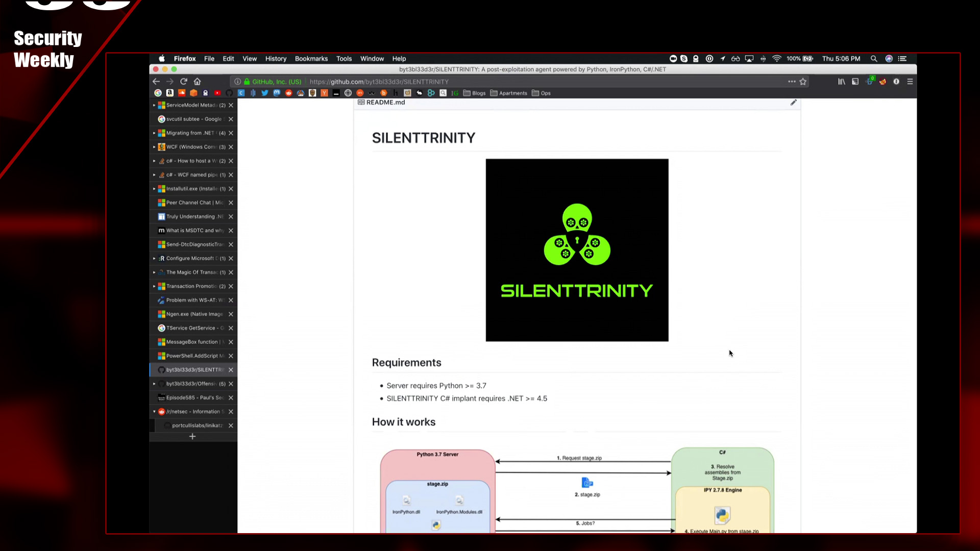980x551 pixels.
Task: Expand the Transaction Promotion tab group
Action: pyautogui.click(x=154, y=286)
